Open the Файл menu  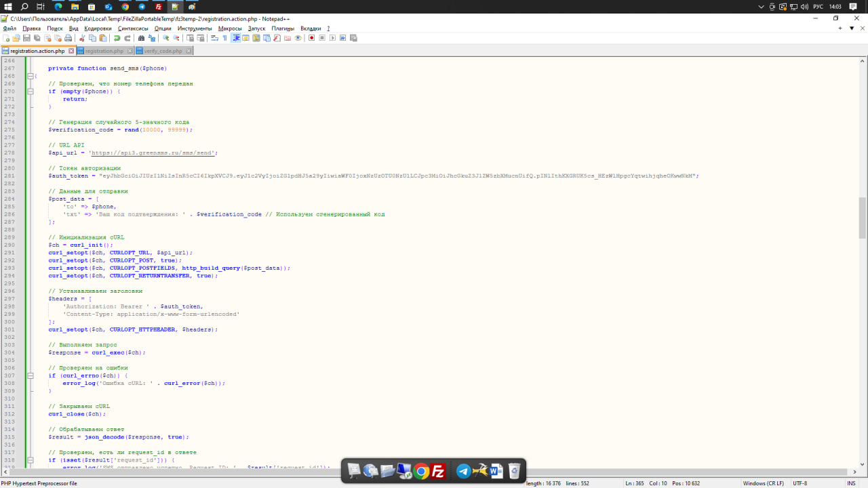pyautogui.click(x=9, y=28)
